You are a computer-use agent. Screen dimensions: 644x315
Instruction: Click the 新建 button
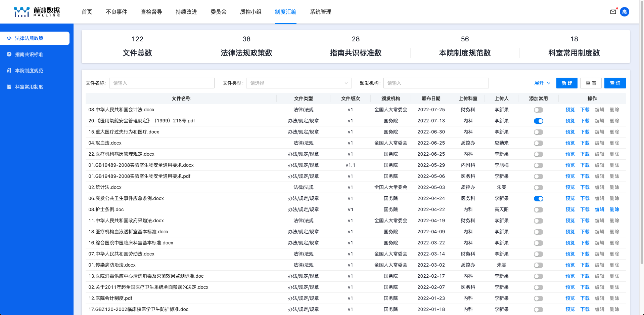pyautogui.click(x=567, y=83)
